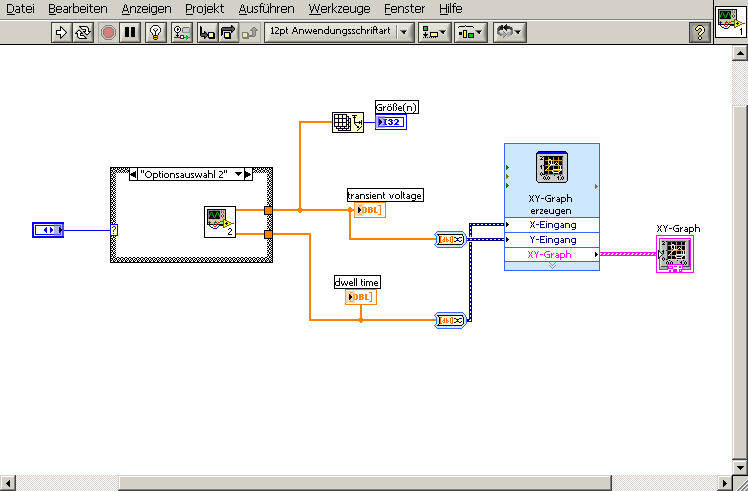Click the Run arrow button

point(61,32)
